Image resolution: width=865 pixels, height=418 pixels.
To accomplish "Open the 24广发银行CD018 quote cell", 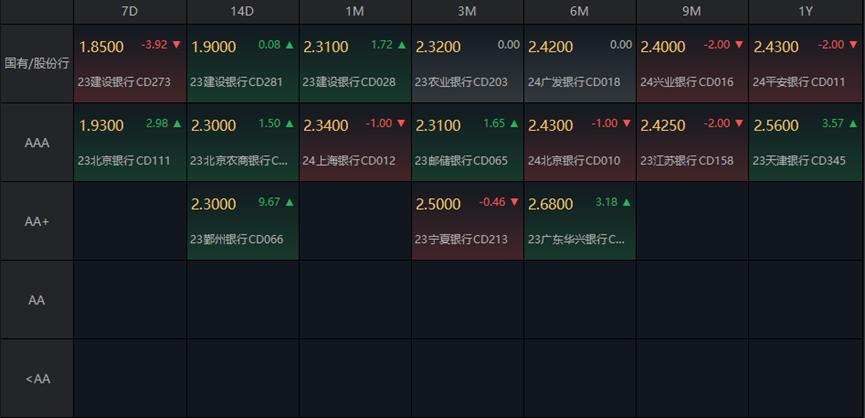I will [x=580, y=63].
